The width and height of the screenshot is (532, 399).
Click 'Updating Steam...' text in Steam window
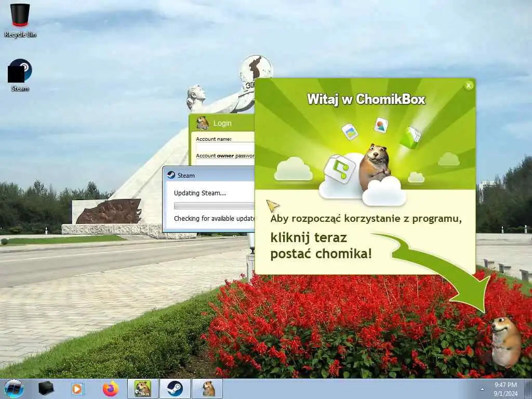[x=200, y=193]
